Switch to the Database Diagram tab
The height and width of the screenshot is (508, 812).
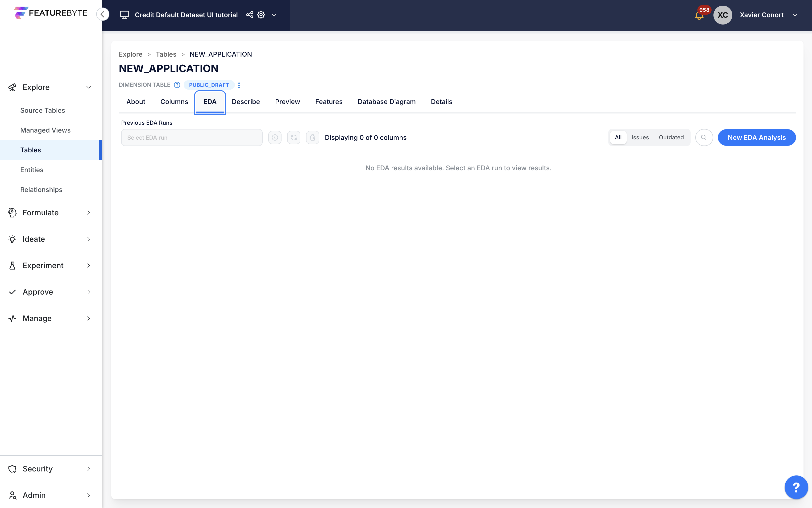(386, 102)
